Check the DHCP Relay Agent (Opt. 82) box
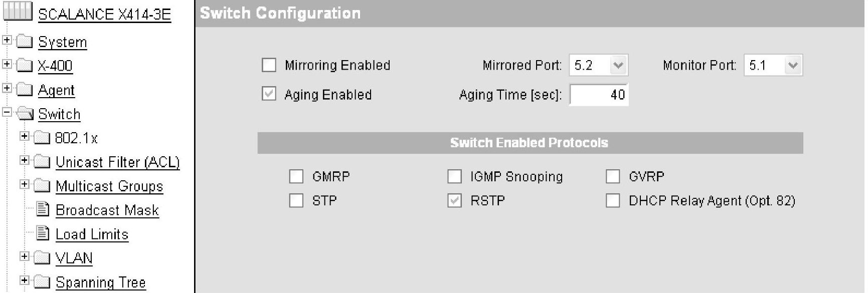 [x=613, y=200]
